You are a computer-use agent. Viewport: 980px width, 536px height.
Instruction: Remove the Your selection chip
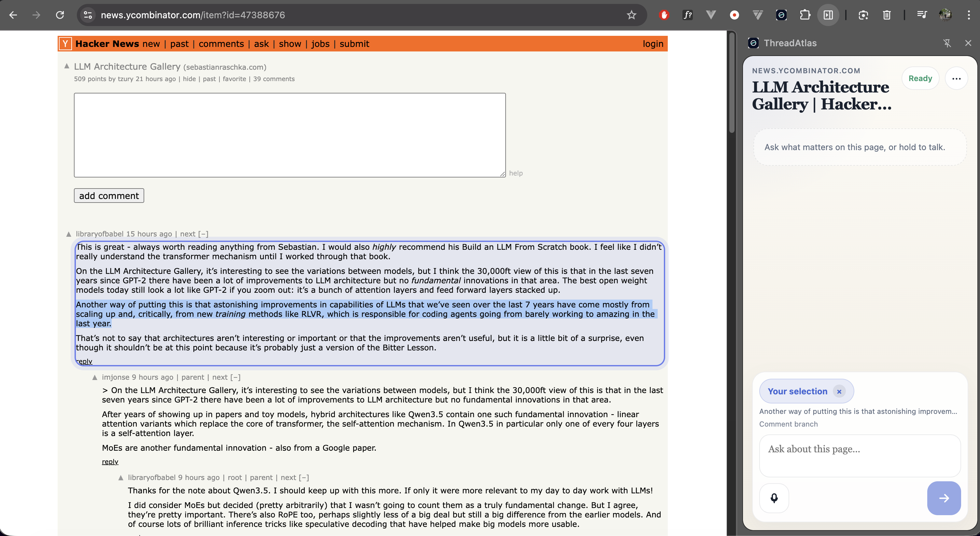click(x=839, y=391)
